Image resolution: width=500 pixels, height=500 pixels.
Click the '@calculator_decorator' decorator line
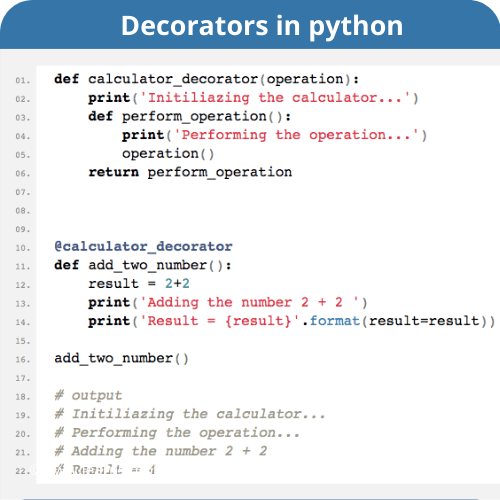coord(143,247)
